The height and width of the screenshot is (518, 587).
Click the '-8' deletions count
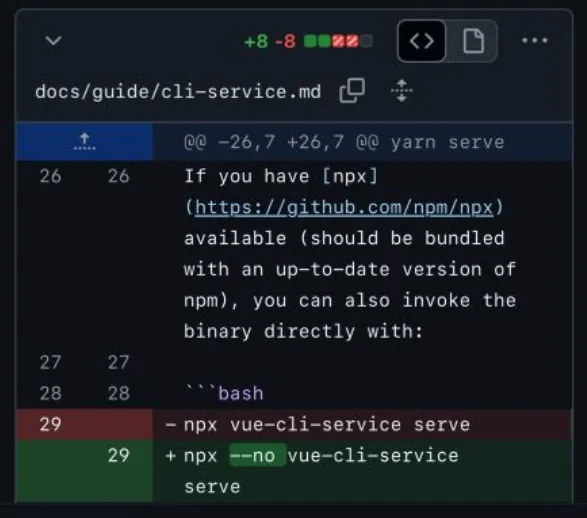285,41
